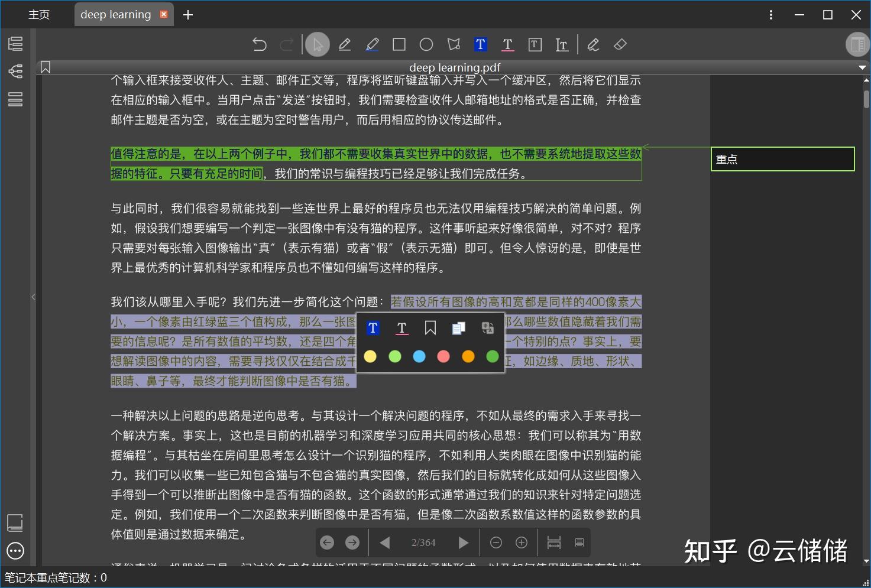Viewport: 871px width, 588px height.
Task: Click the translate icon in the popup menu
Action: coord(487,327)
